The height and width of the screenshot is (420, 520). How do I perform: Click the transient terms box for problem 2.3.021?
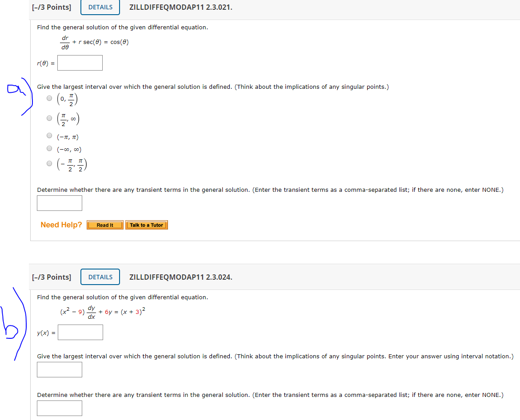point(59,203)
